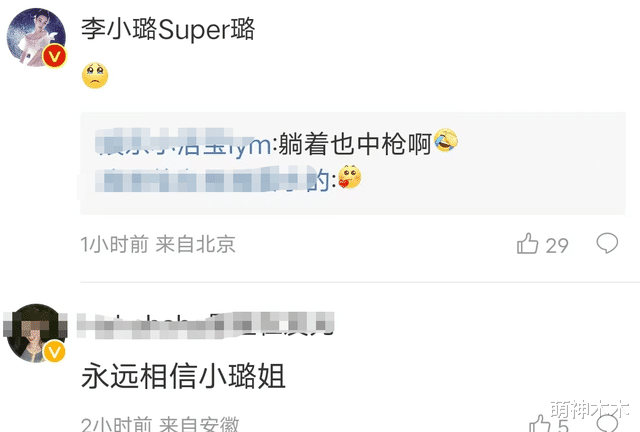Open 李小璐Super璐 profile avatar

coord(36,37)
